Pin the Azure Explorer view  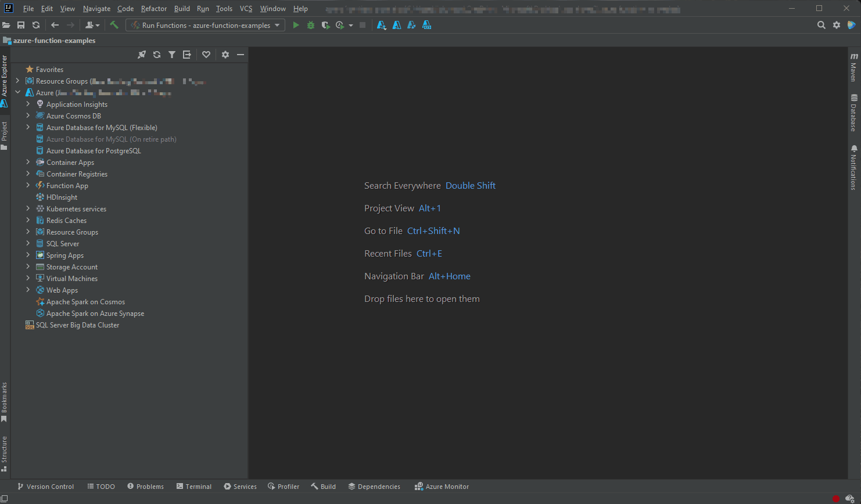coord(142,54)
